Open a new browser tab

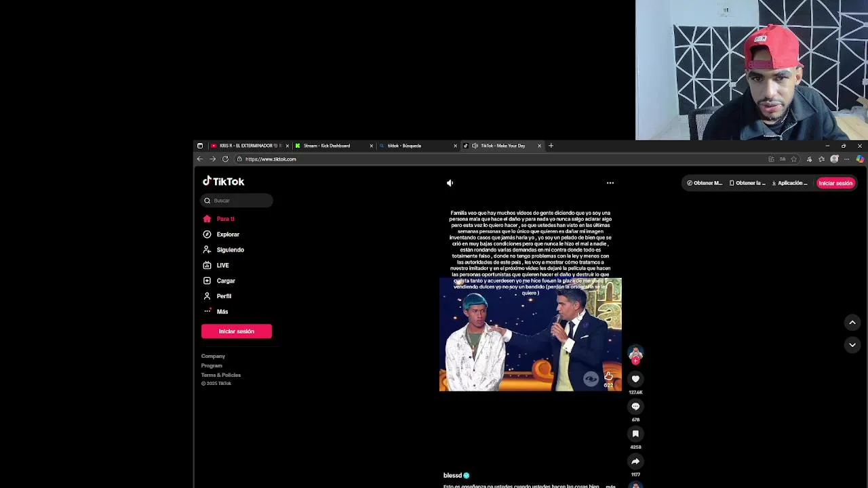[x=551, y=146]
